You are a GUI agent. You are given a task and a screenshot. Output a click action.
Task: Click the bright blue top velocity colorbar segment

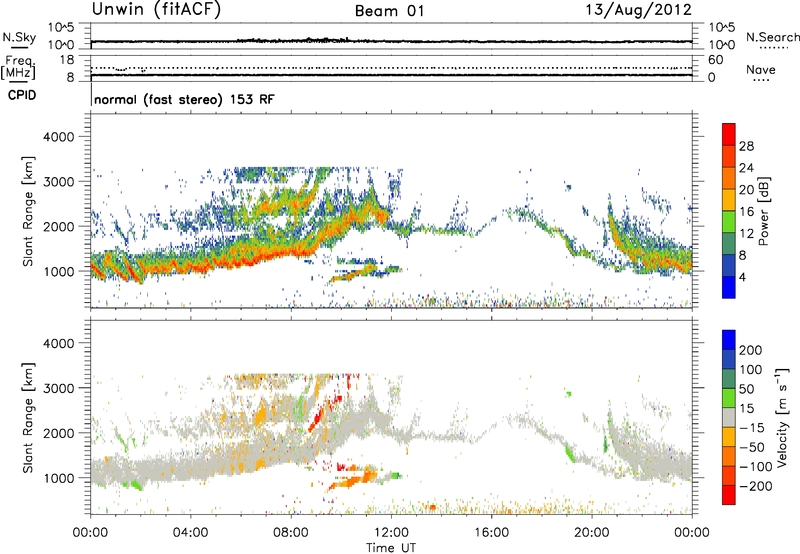point(729,340)
